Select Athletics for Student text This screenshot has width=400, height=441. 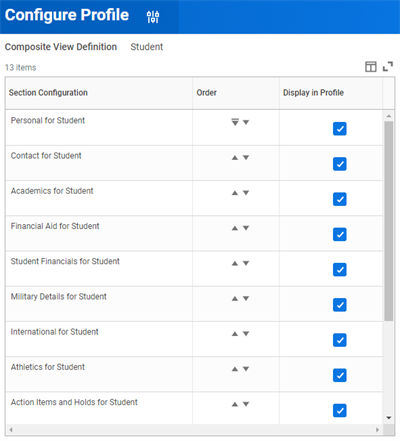tap(48, 367)
